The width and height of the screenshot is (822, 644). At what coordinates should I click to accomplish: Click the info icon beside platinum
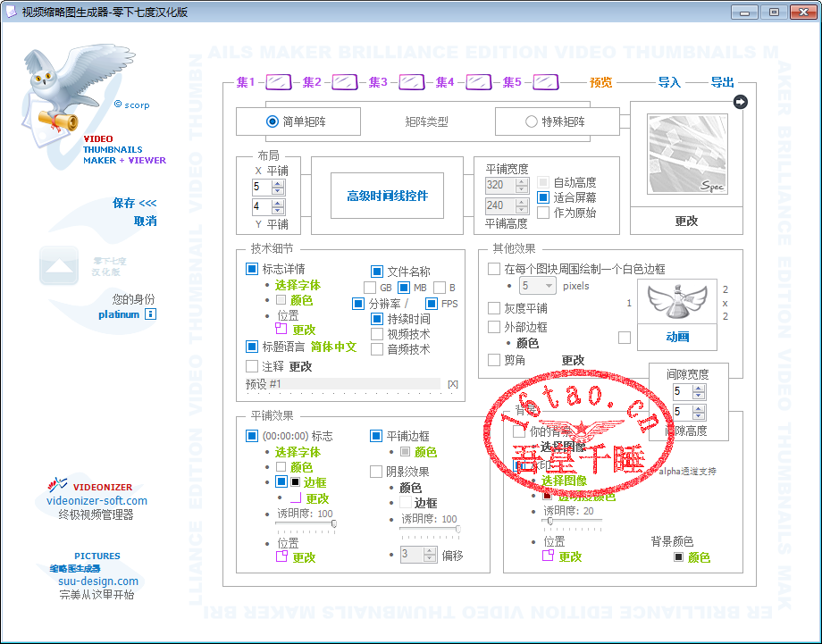coord(151,314)
